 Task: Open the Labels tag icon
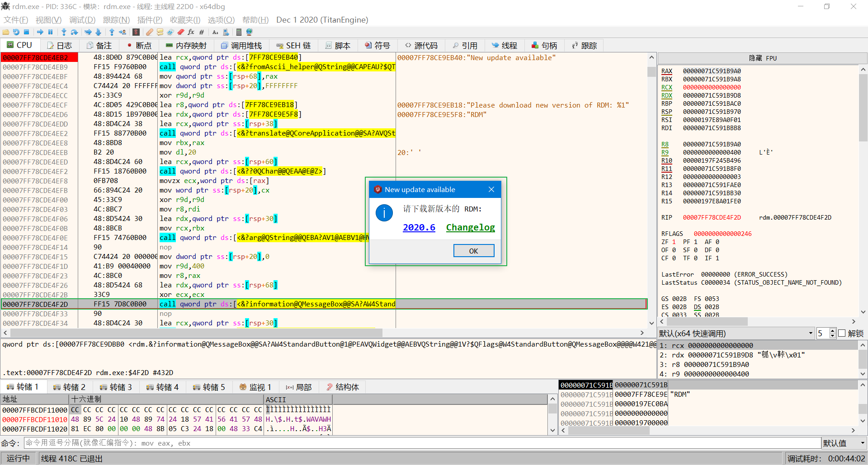(x=170, y=32)
